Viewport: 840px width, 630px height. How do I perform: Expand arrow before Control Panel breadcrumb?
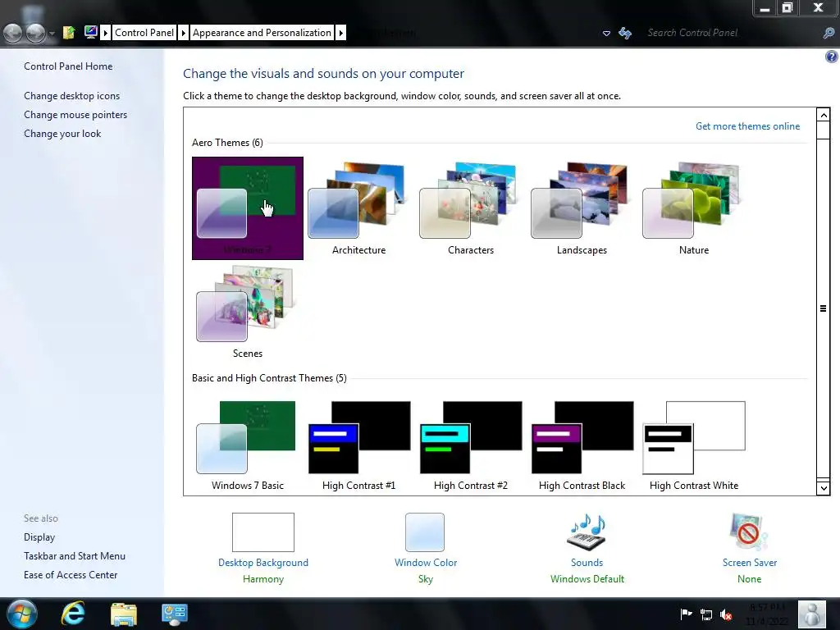106,33
